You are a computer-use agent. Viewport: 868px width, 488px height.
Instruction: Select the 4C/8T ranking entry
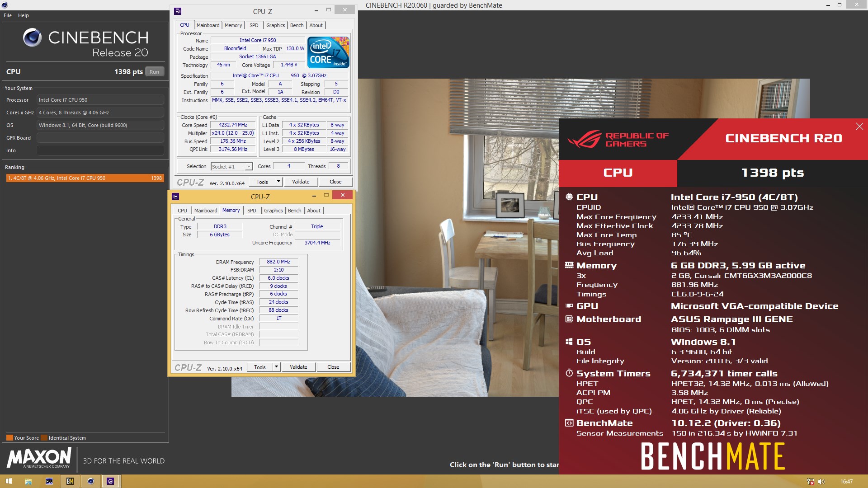coord(85,178)
